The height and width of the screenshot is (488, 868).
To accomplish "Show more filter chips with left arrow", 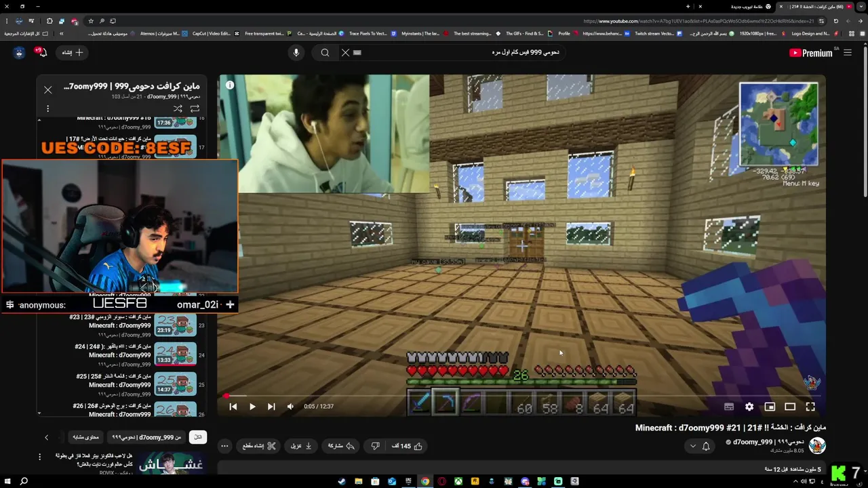I will pyautogui.click(x=46, y=437).
